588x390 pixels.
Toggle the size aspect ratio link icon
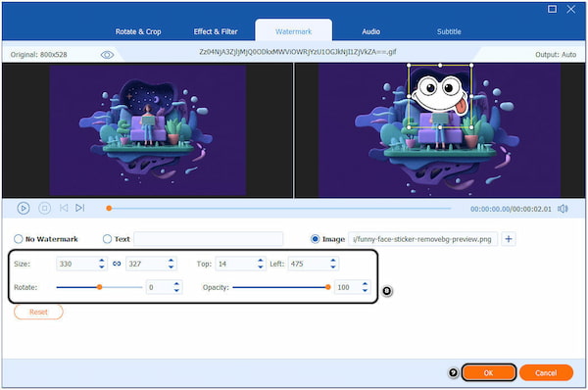(x=117, y=264)
